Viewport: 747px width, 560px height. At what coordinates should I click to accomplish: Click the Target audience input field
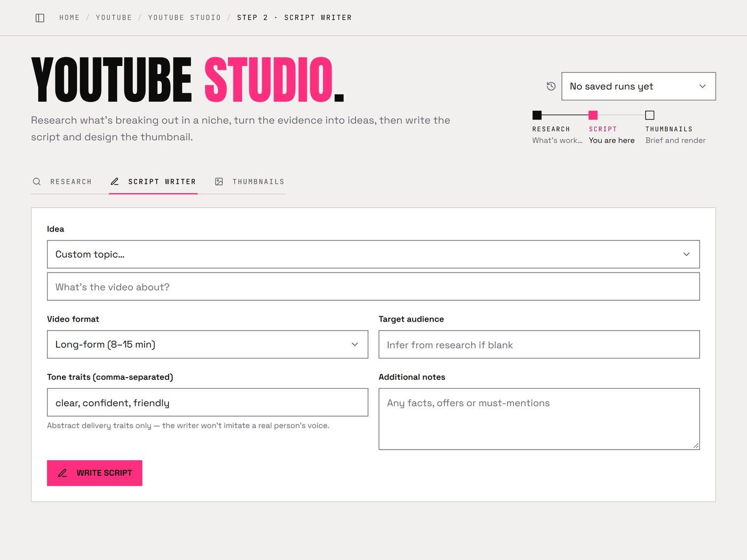pos(539,345)
